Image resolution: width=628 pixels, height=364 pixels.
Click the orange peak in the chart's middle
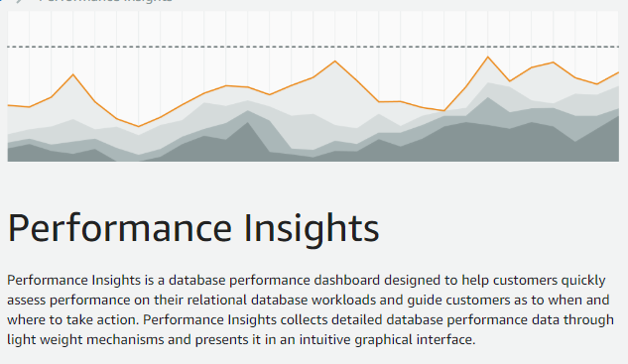[x=335, y=61]
